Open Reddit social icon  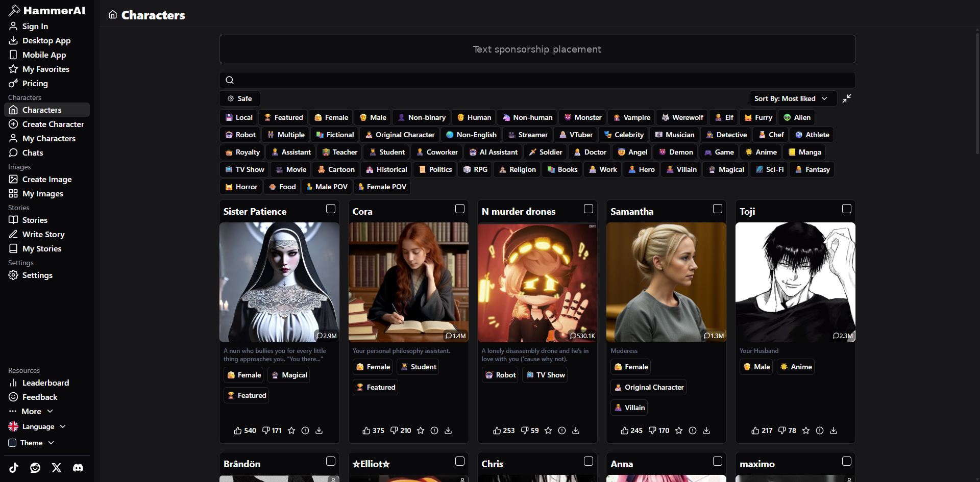[35, 468]
